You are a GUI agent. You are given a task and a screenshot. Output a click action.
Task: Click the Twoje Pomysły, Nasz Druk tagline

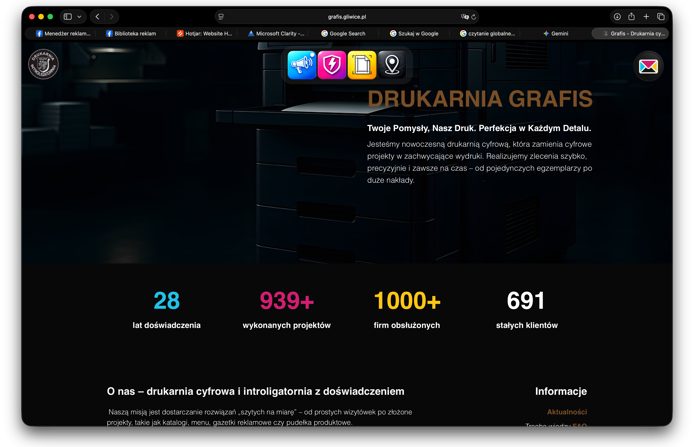[x=479, y=128]
